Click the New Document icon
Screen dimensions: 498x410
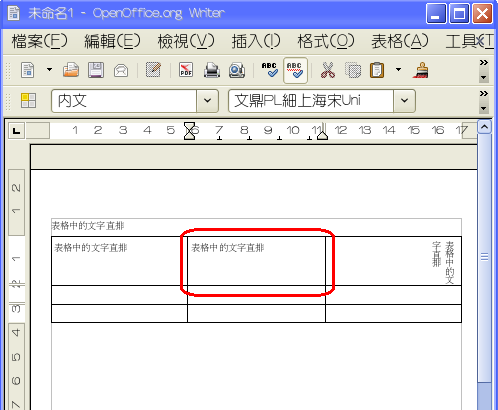28,70
